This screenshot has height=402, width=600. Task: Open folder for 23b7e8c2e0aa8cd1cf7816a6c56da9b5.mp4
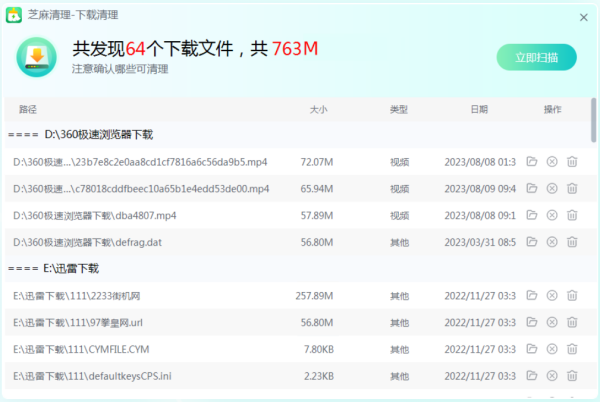[532, 161]
